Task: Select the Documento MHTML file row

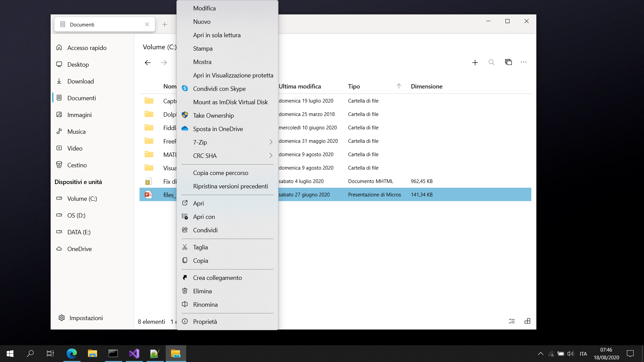Action: 335,181
